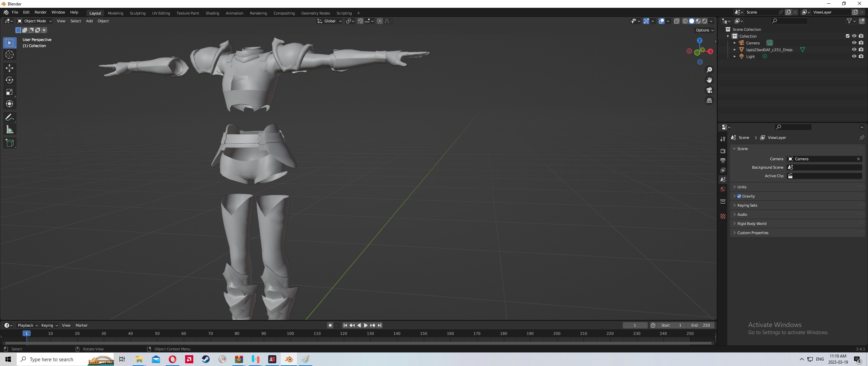Screen dimensions: 868x366
Task: Choose the Scale tool
Action: point(9,92)
